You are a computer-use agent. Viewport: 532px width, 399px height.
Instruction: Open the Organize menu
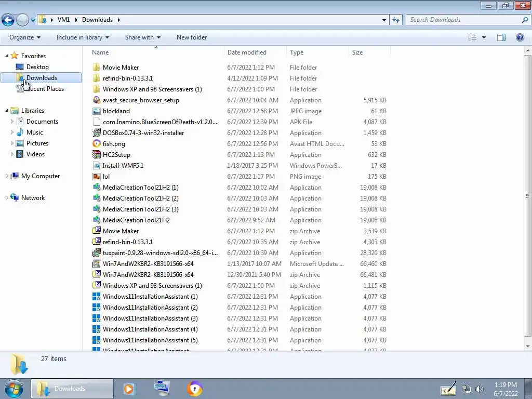[x=25, y=37]
